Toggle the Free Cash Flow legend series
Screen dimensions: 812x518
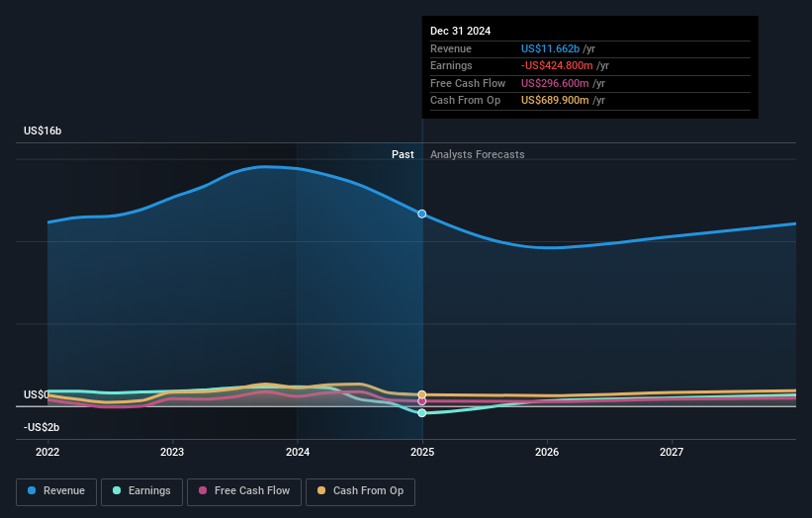point(244,491)
